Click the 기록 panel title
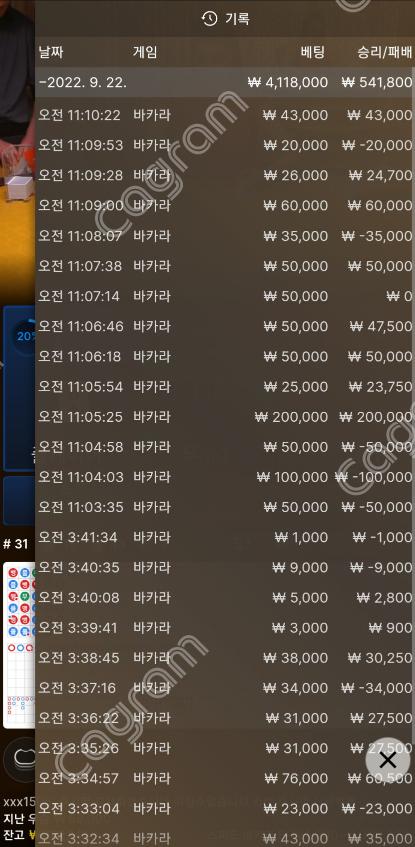Viewport: 415px width, 847px height. (x=237, y=19)
